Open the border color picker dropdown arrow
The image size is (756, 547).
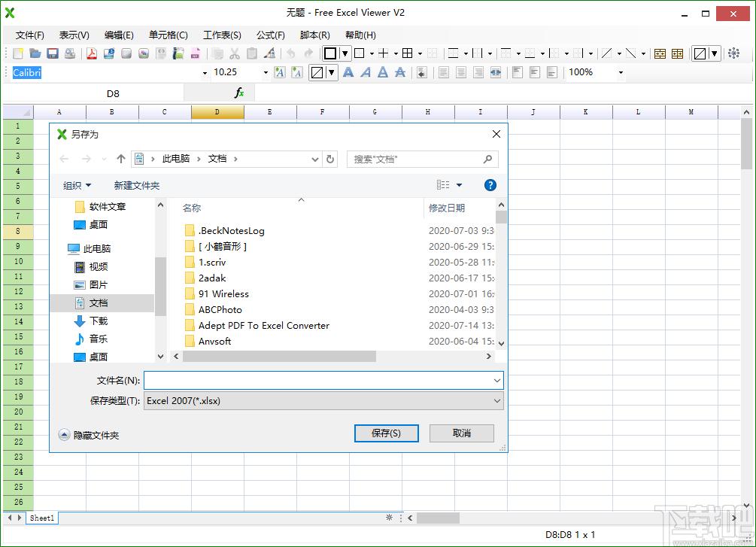point(345,53)
